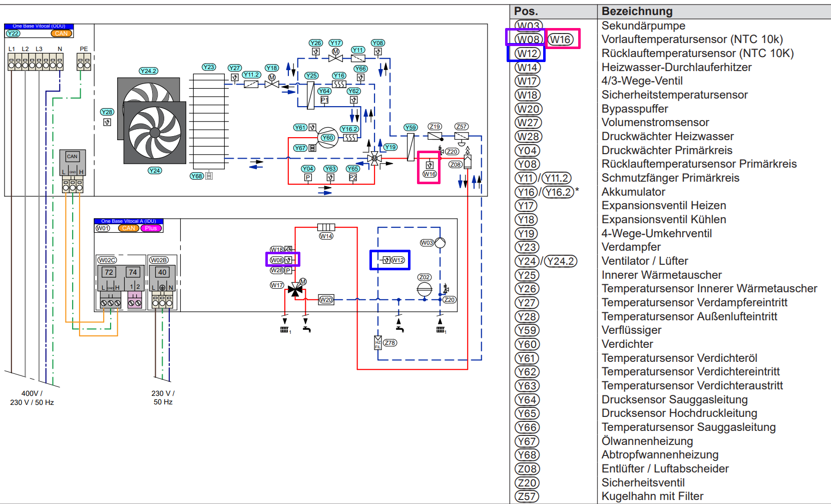Click legend entry '4-Wege-Umkehrventil'
The image size is (831, 504).
point(657,233)
